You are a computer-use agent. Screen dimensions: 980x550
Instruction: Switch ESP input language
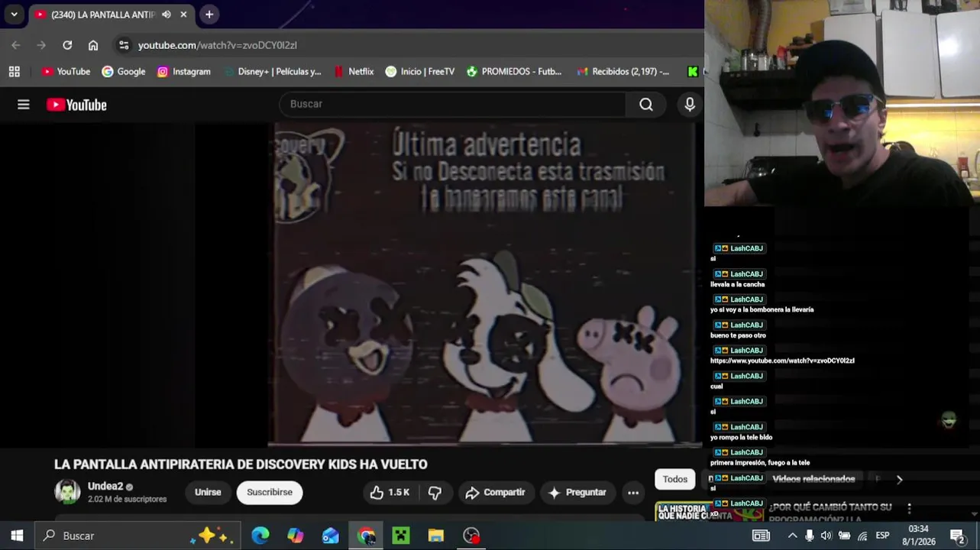coord(882,535)
